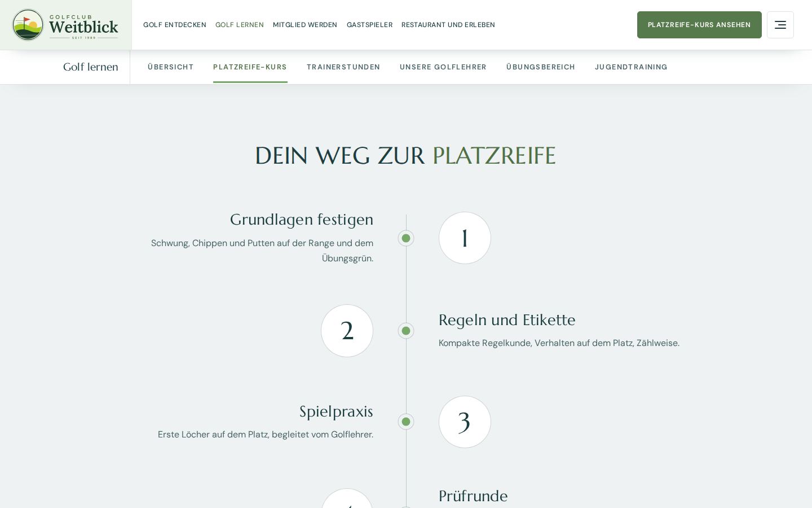
Task: Open Mitglied werden menu
Action: tap(305, 25)
